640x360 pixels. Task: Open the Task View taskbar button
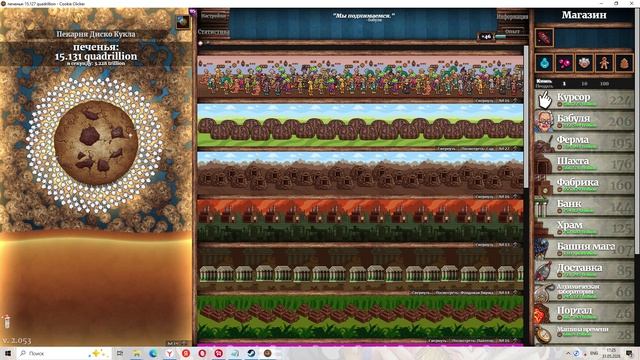pos(120,353)
